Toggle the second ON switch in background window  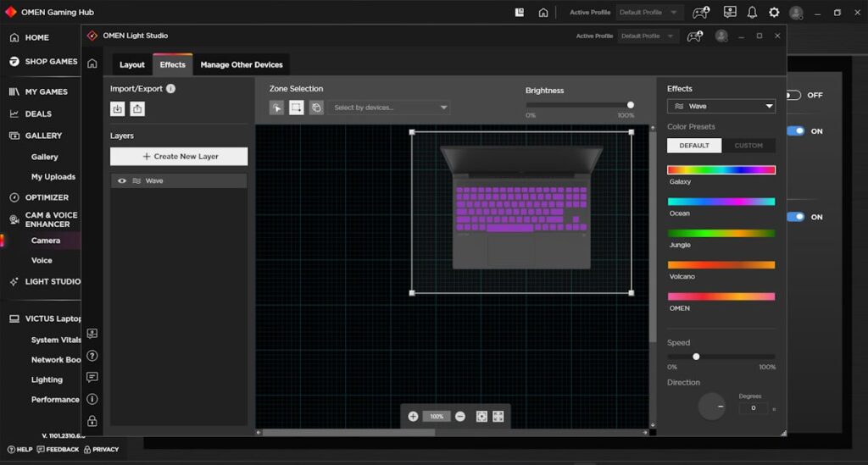point(795,217)
